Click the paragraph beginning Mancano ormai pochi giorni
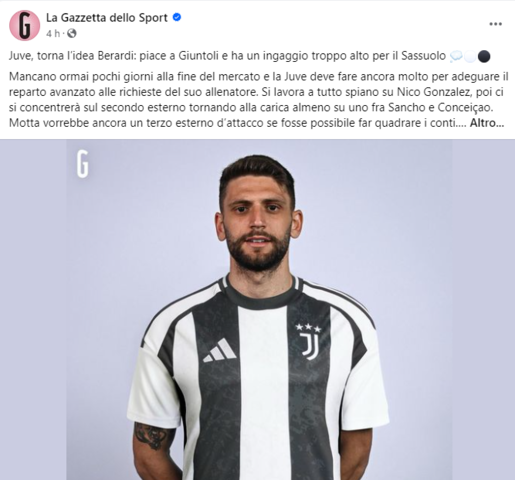This screenshot has height=480, width=515. [x=258, y=100]
